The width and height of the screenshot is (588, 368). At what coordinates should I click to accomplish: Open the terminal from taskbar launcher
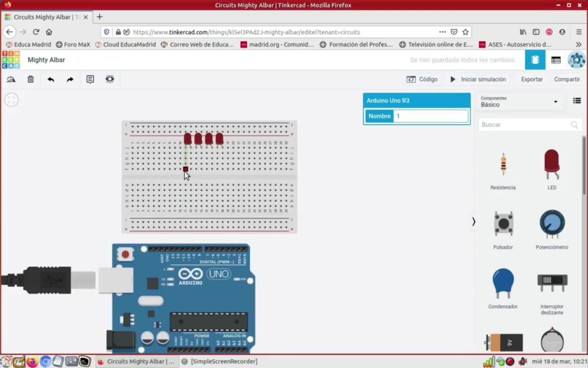tap(85, 362)
